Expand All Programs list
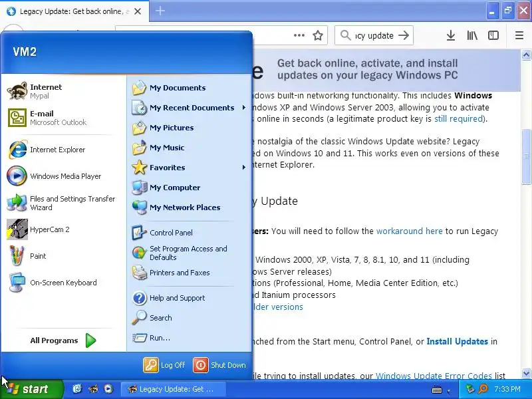Image resolution: width=532 pixels, height=399 pixels. click(x=63, y=340)
